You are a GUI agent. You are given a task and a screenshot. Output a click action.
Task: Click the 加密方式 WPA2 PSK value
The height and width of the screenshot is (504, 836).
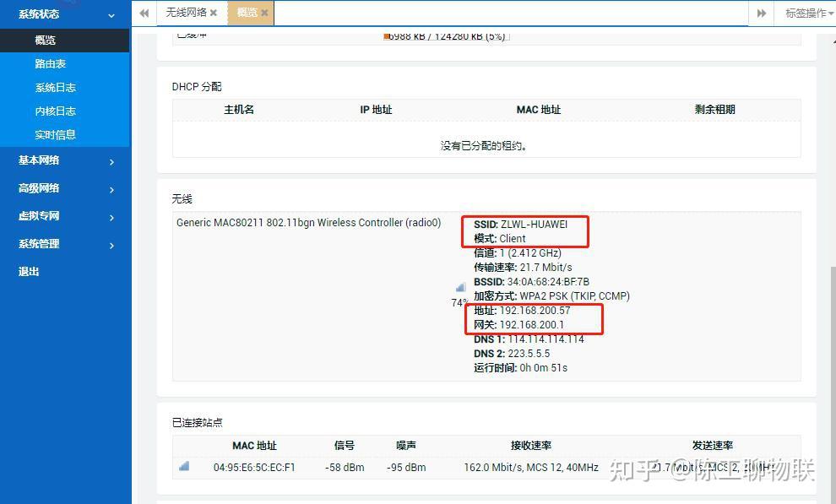[x=575, y=296]
